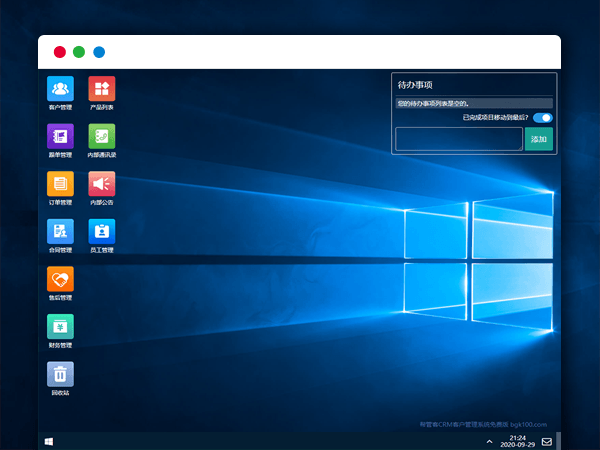Open the taskbar message notification icon
The height and width of the screenshot is (450, 600).
[x=546, y=441]
